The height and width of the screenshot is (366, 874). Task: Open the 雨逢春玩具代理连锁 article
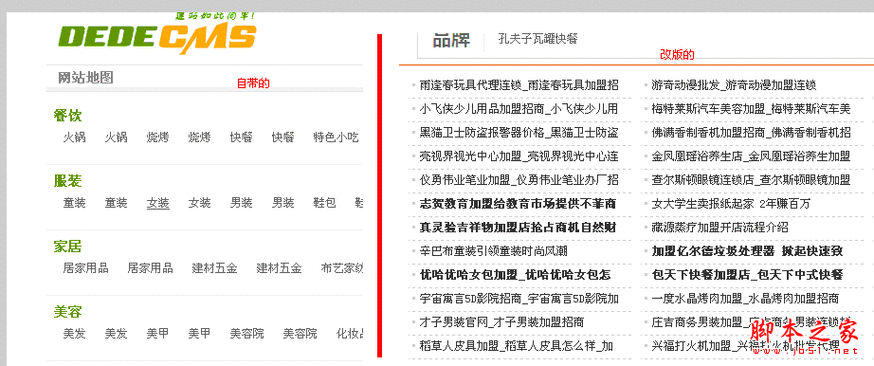tap(519, 85)
